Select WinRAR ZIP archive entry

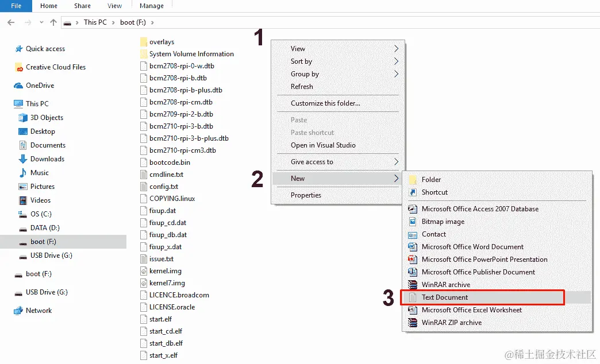pyautogui.click(x=452, y=323)
